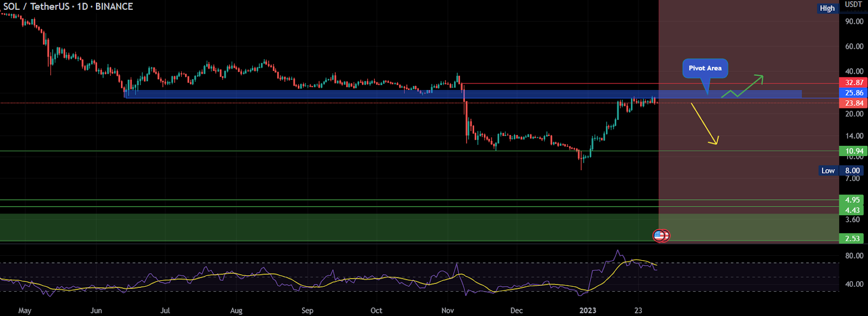
Task: Click the 60.00 price scale value
Action: point(854,47)
